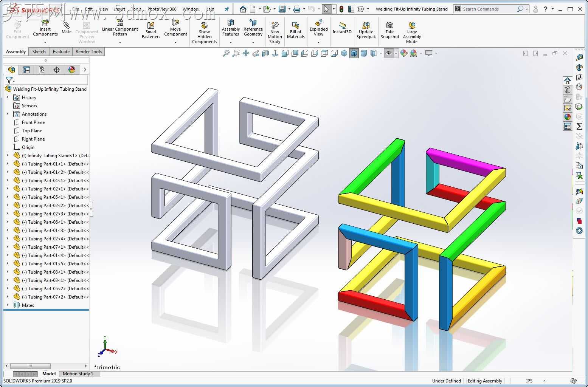Screen dimensions: 588x387
Task: Pin the menu bar with pushpin
Action: [227, 9]
